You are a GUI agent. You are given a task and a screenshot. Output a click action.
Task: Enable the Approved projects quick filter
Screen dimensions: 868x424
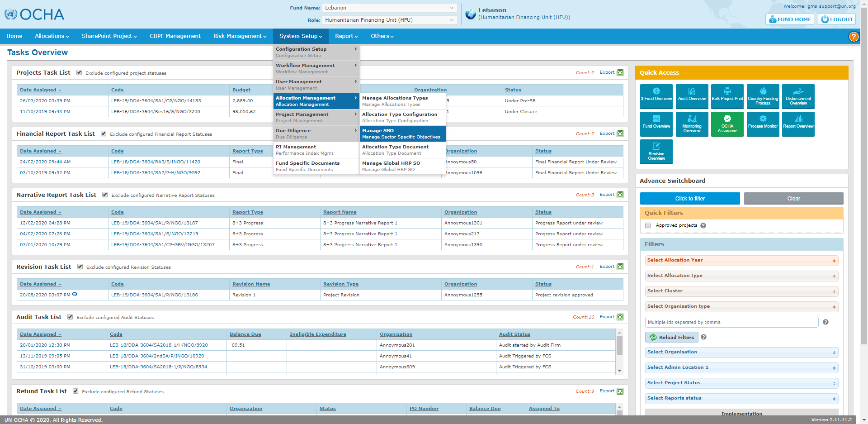648,225
